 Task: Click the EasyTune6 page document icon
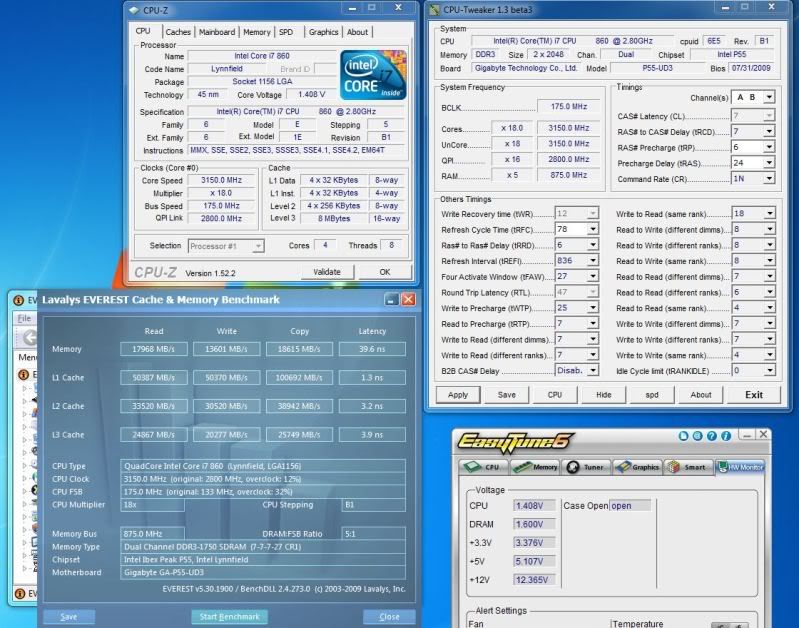(x=684, y=436)
